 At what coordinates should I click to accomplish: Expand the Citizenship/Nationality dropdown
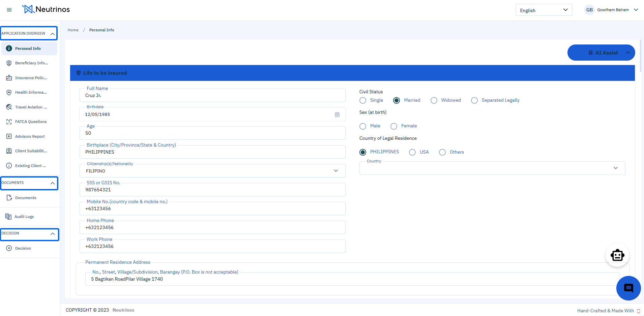tap(335, 171)
